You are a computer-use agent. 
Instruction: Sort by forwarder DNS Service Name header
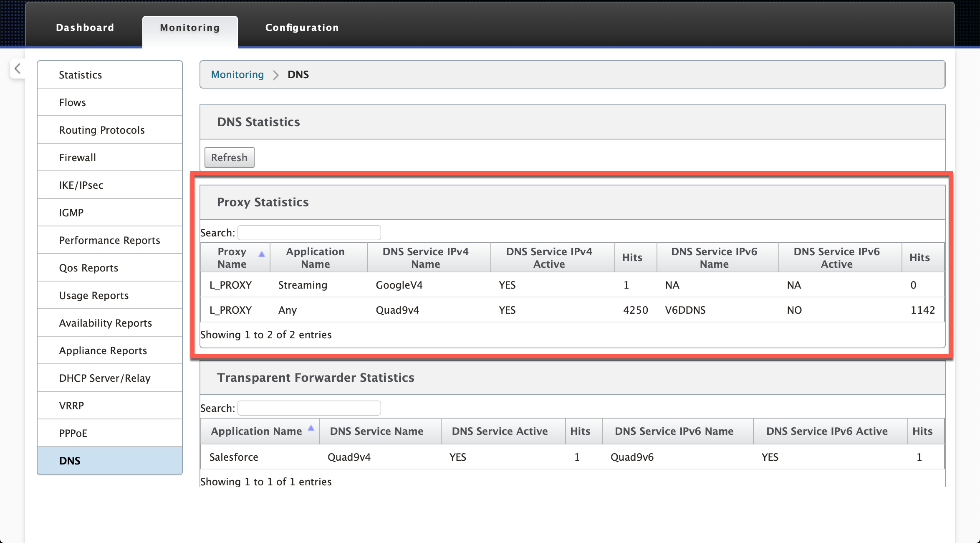[x=380, y=431]
